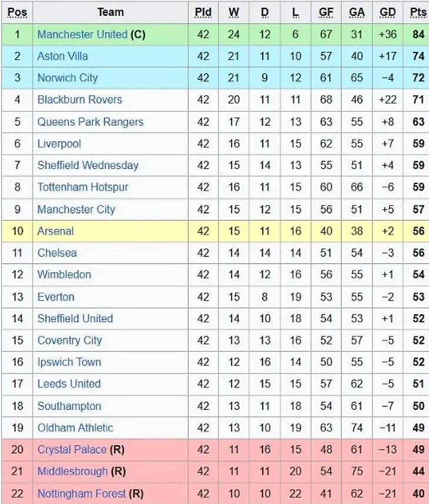
Task: Click the Nottingham Forest link
Action: 82,493
